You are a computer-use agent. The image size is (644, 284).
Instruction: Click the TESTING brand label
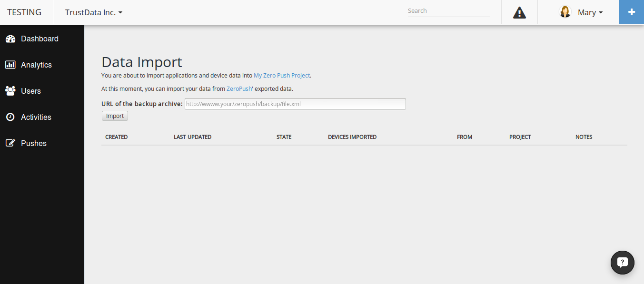[24, 12]
